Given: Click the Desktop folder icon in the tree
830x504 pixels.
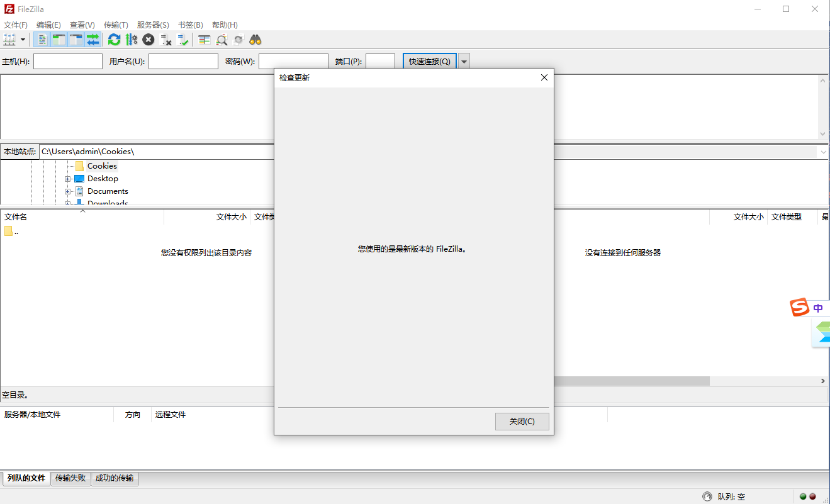Looking at the screenshot, I should click(79, 179).
